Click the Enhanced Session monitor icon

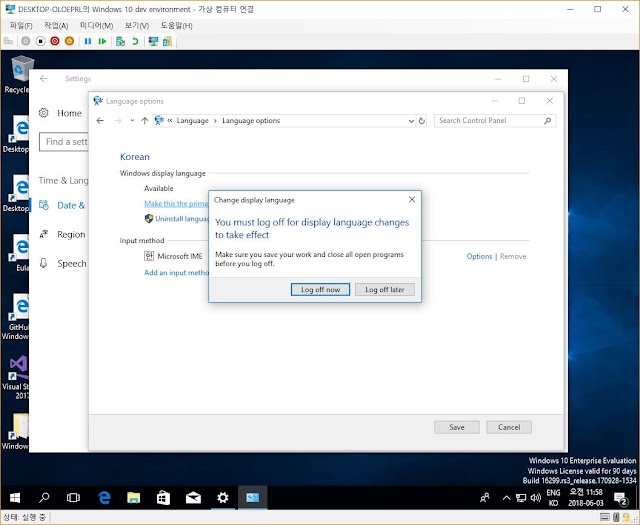tap(153, 41)
